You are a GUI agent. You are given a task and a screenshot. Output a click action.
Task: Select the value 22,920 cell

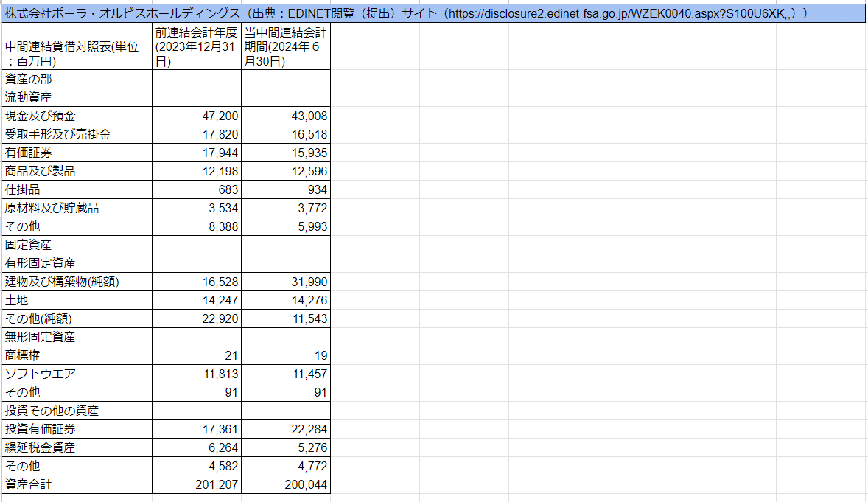click(197, 318)
